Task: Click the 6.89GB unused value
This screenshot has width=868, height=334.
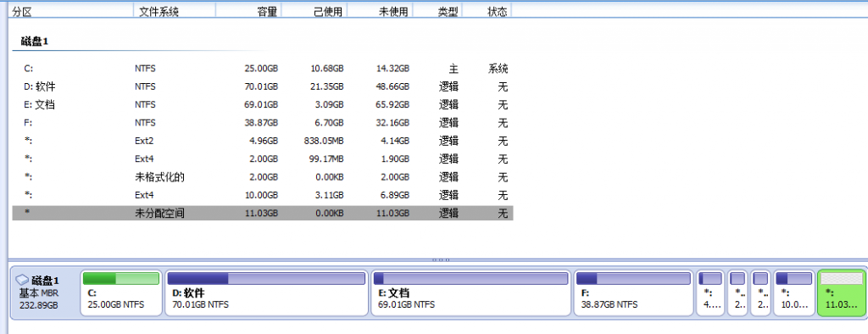Action: point(395,195)
